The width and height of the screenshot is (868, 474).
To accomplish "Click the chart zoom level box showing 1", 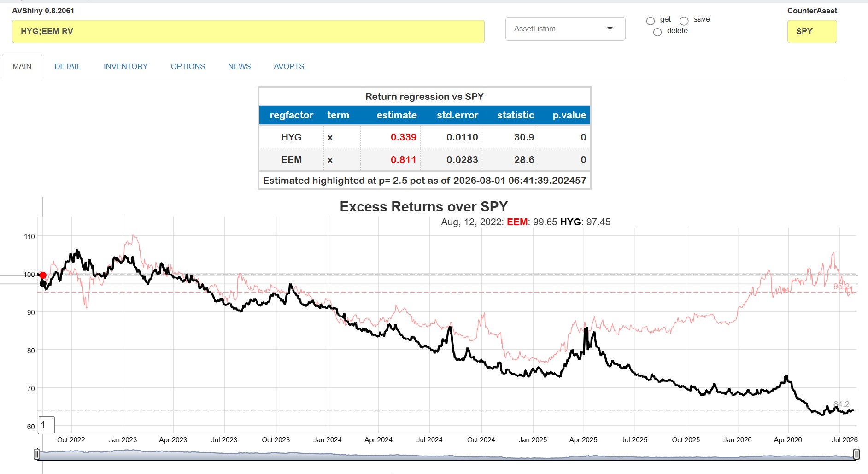I will (x=46, y=425).
